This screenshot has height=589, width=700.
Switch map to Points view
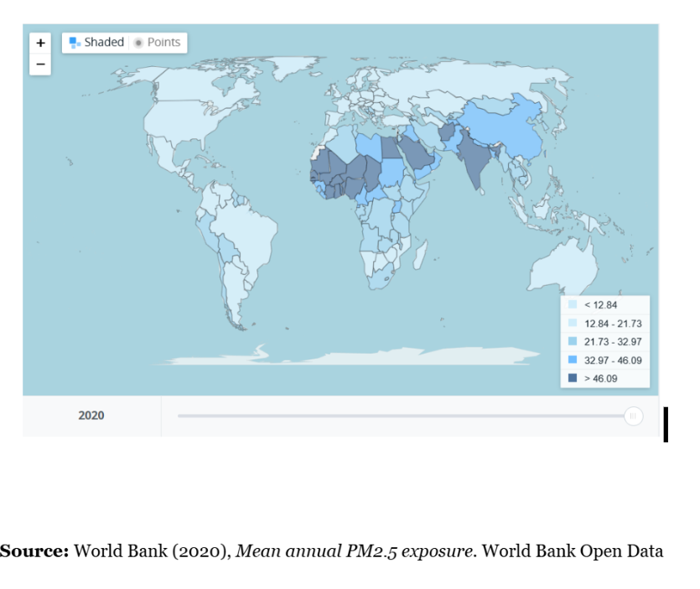click(158, 43)
